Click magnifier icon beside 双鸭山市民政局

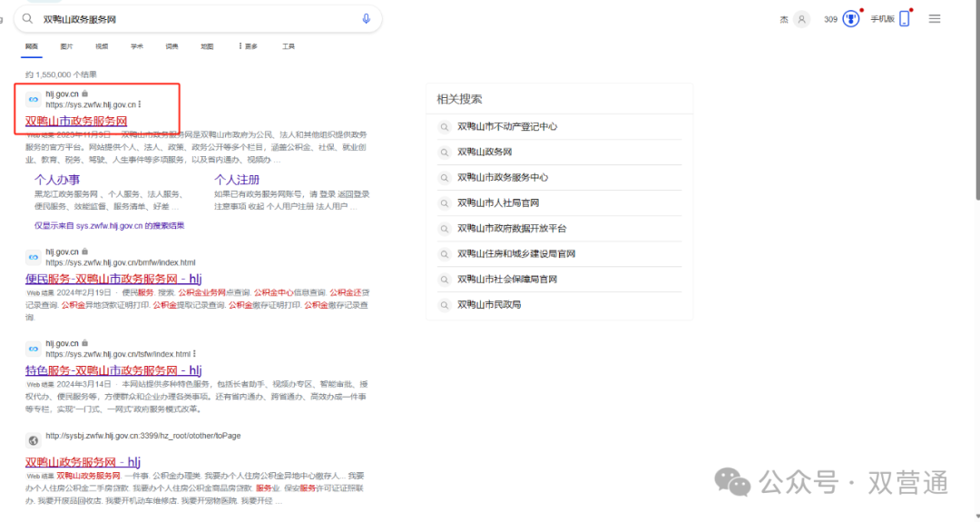pyautogui.click(x=444, y=306)
